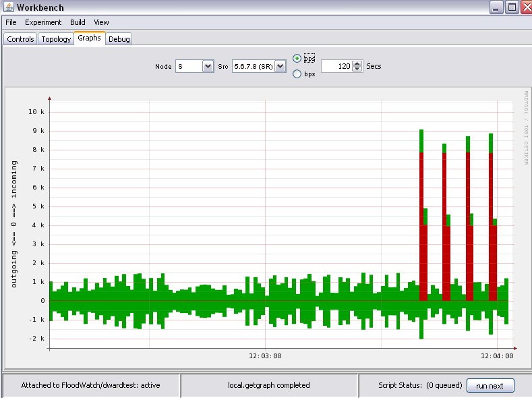The image size is (532, 398).
Task: Select the pps radio button
Action: (x=297, y=59)
